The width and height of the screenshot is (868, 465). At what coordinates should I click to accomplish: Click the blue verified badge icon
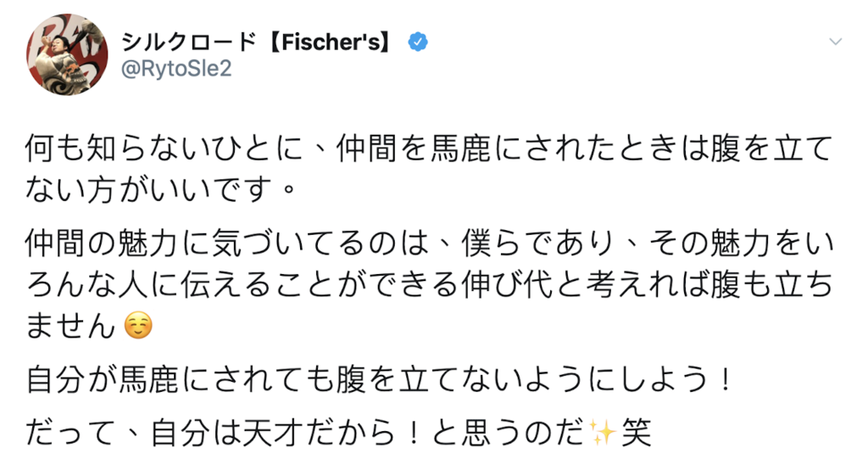pyautogui.click(x=418, y=42)
